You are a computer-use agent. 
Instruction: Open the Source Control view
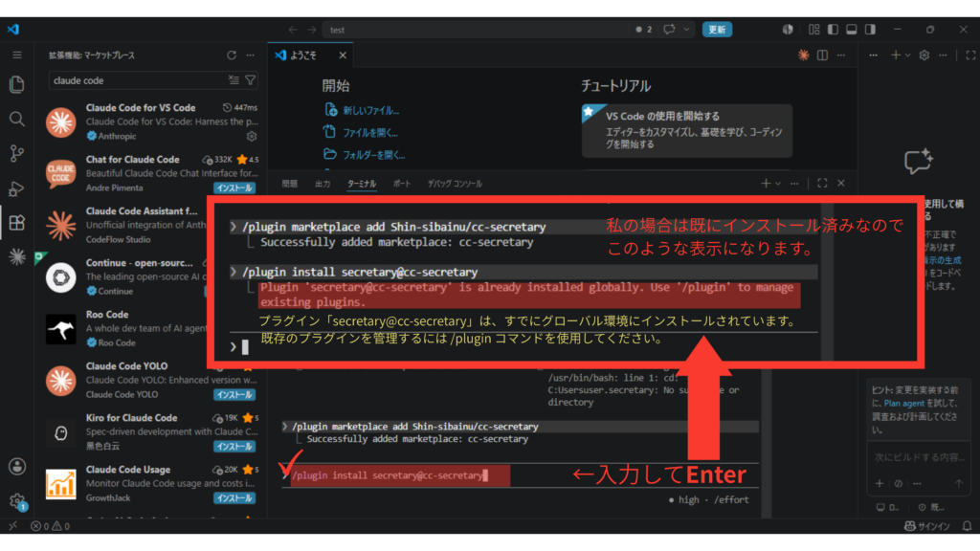17,154
